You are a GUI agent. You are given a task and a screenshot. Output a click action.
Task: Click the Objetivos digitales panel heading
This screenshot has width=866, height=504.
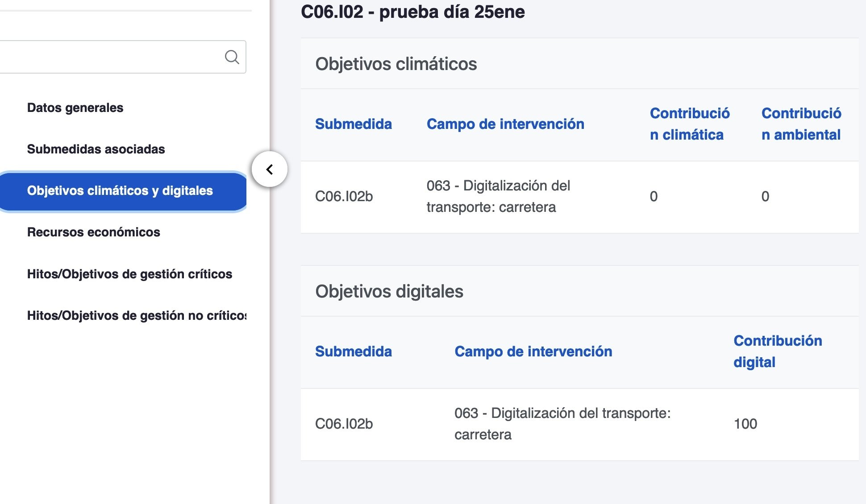tap(389, 291)
